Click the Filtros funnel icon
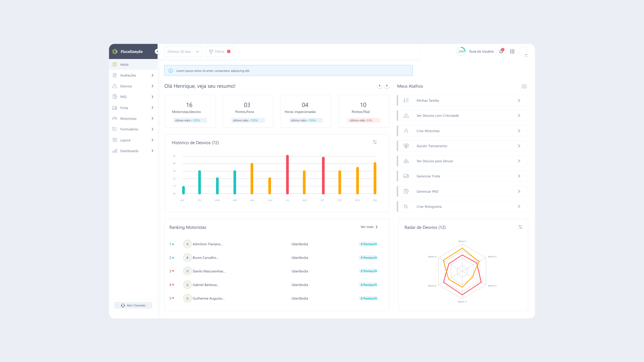 point(211,52)
